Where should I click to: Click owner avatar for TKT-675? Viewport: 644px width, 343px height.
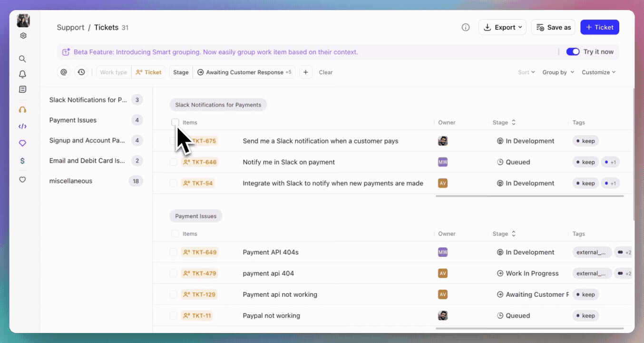(443, 141)
